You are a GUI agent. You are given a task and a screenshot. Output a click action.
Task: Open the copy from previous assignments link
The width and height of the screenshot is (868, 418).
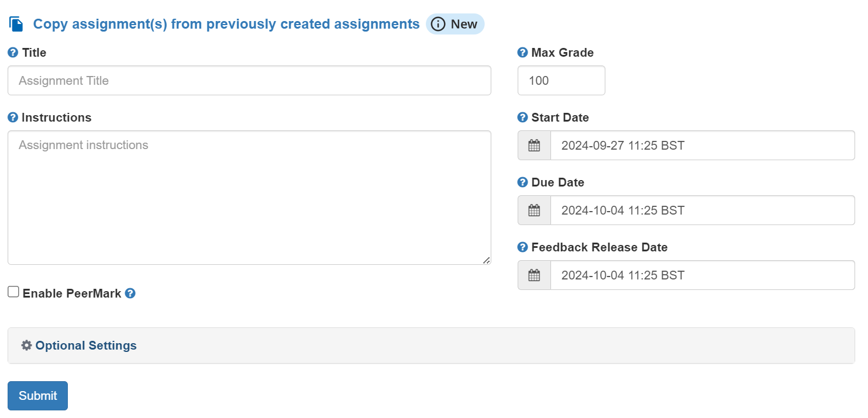(x=226, y=24)
